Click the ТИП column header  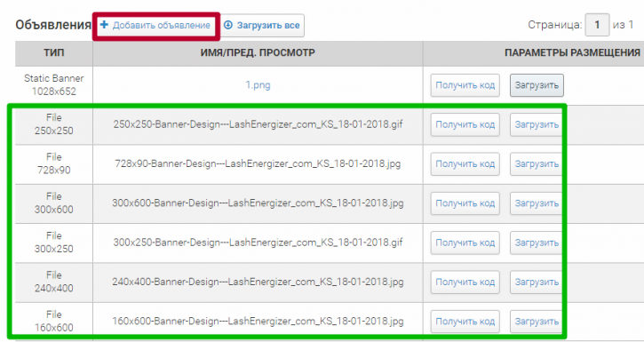[x=54, y=53]
